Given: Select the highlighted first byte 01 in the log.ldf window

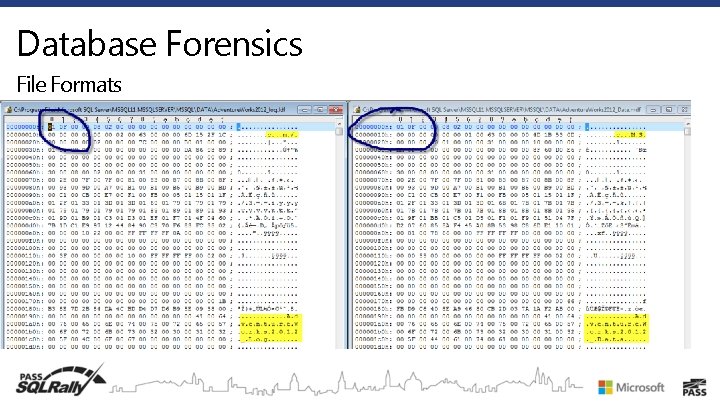Looking at the screenshot, I should [51, 127].
